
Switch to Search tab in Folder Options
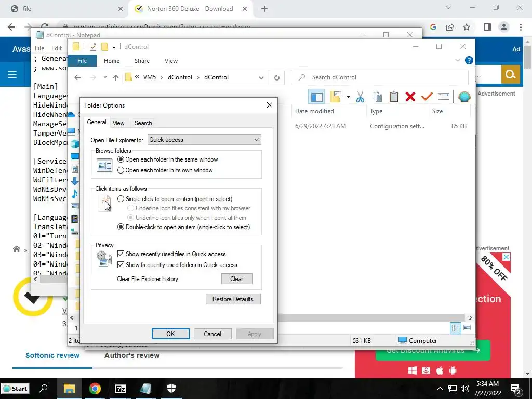(x=143, y=123)
